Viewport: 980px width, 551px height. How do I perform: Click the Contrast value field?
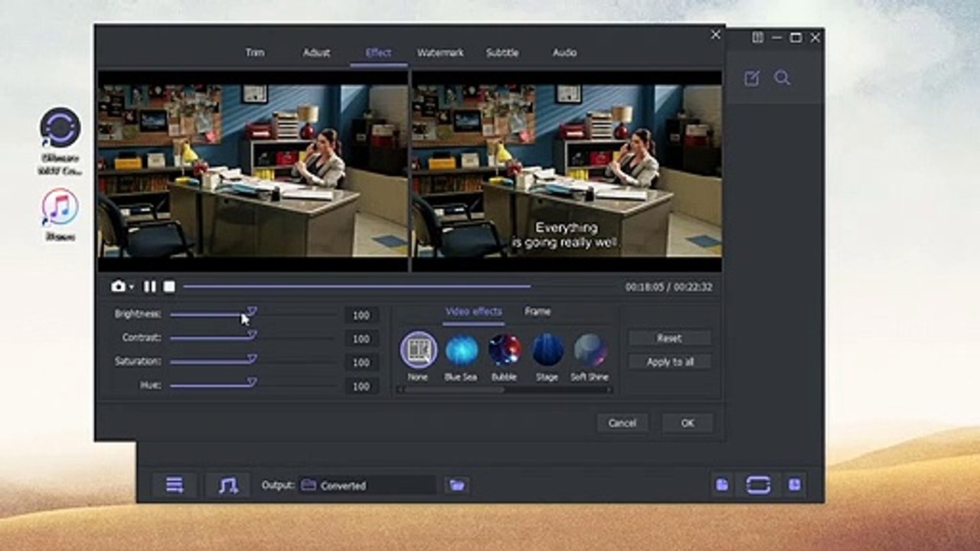361,339
